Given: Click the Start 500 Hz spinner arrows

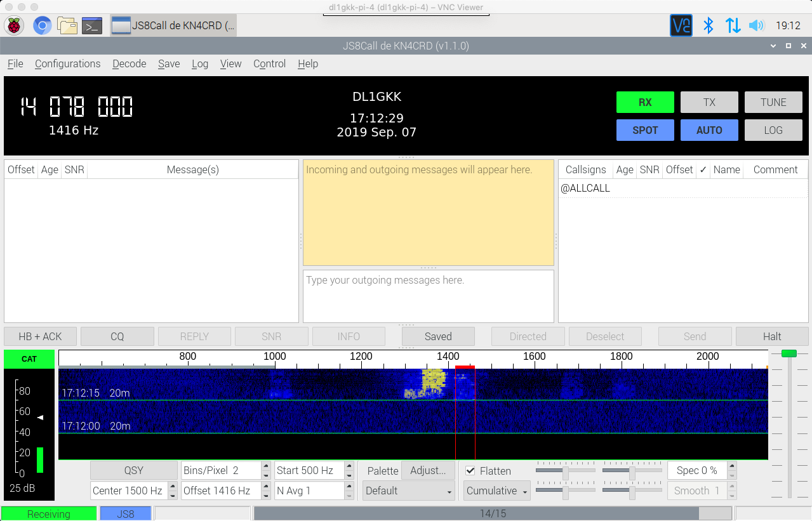Looking at the screenshot, I should (349, 470).
